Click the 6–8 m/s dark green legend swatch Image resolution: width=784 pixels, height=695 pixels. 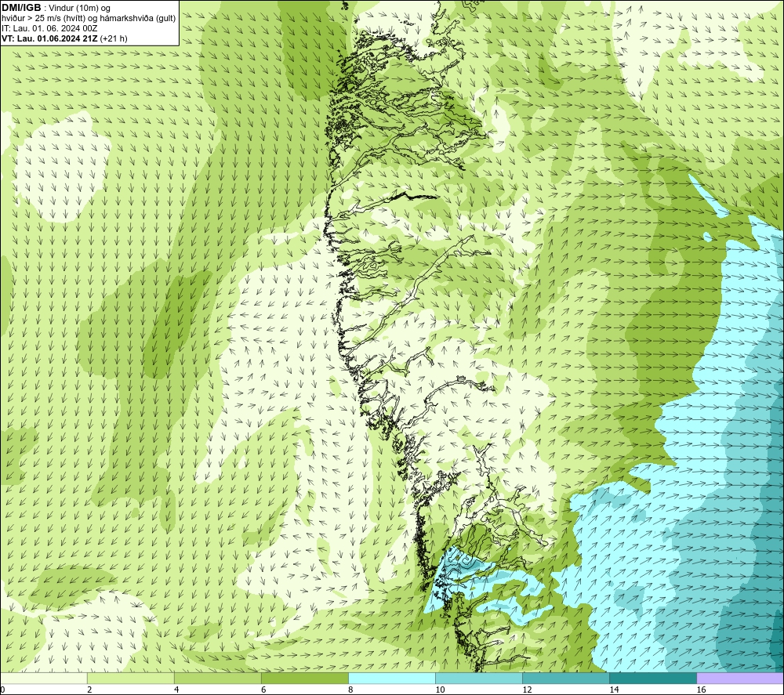(x=304, y=678)
